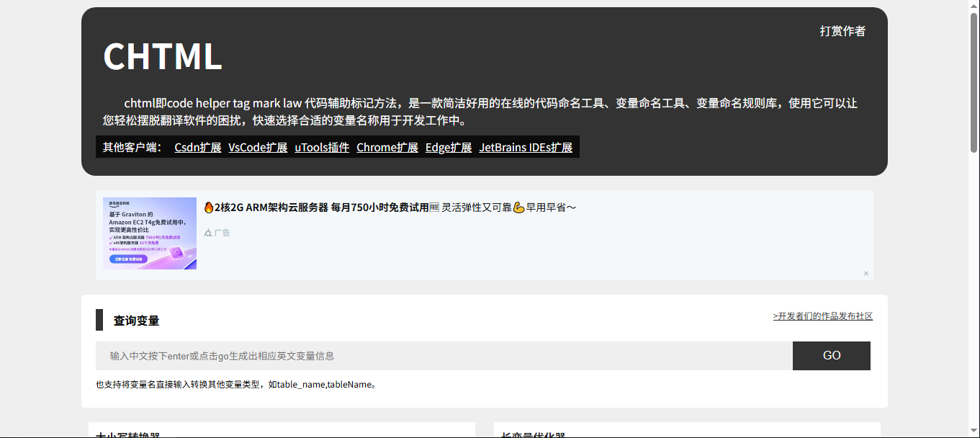The image size is (980, 438).
Task: Click the Edge扩展 link
Action: [x=449, y=147]
